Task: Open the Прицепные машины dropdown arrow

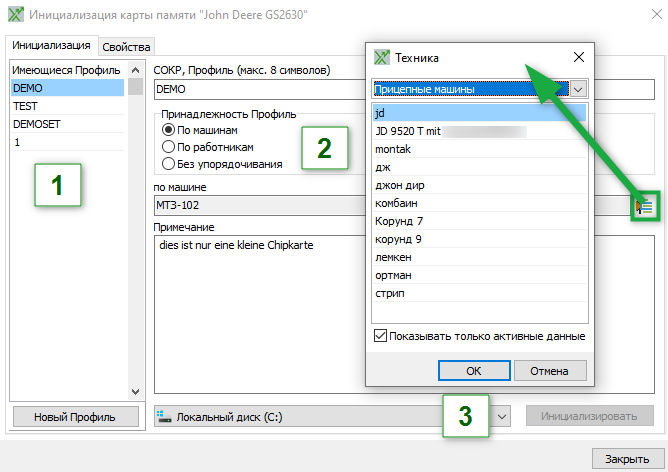Action: 578,89
